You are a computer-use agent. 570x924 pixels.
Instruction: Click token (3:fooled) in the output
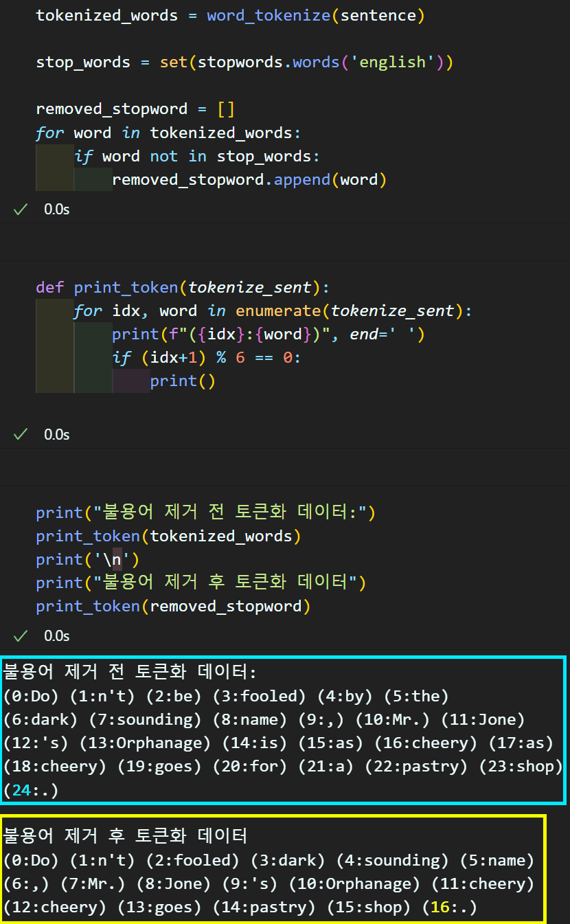(x=260, y=696)
